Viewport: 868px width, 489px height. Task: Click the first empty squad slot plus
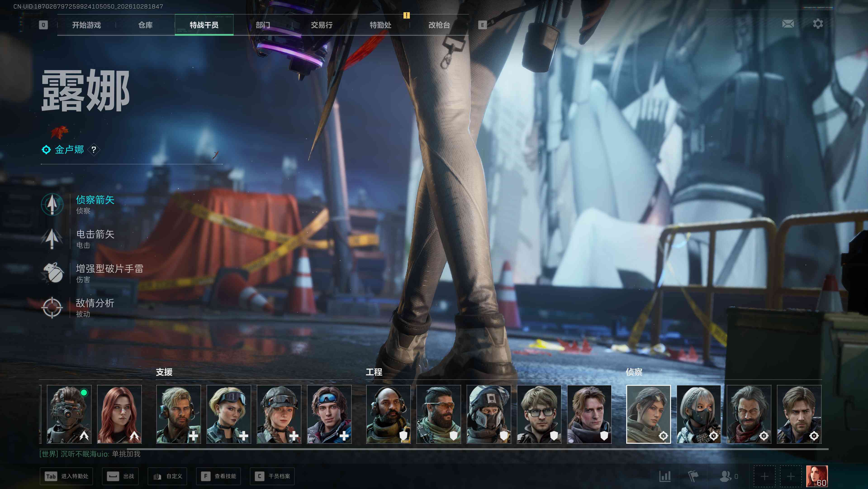(765, 477)
